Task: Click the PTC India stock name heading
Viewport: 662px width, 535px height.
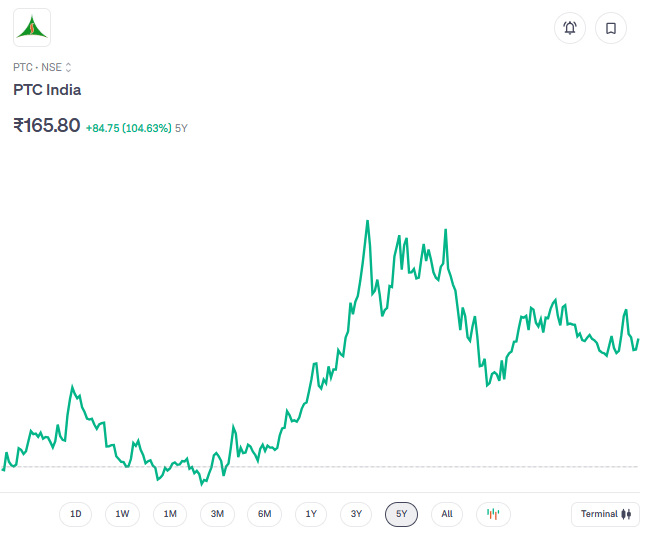Action: [47, 90]
